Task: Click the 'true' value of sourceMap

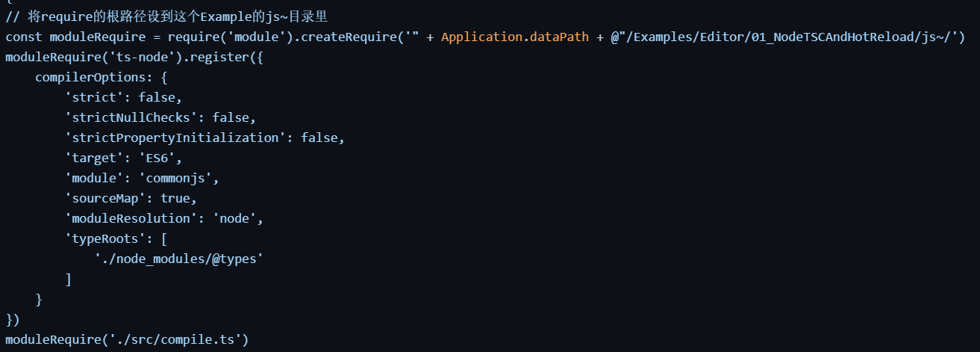Action: [x=175, y=198]
